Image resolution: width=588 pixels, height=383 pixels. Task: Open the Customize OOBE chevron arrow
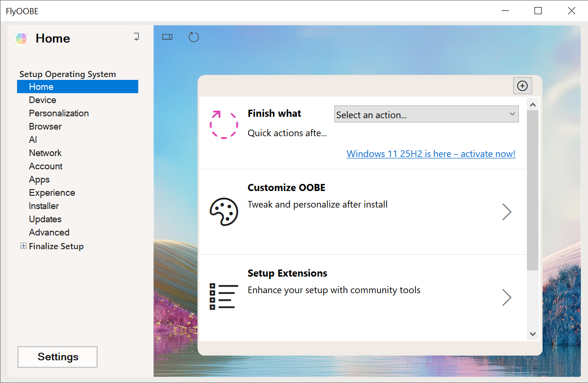pyautogui.click(x=507, y=212)
